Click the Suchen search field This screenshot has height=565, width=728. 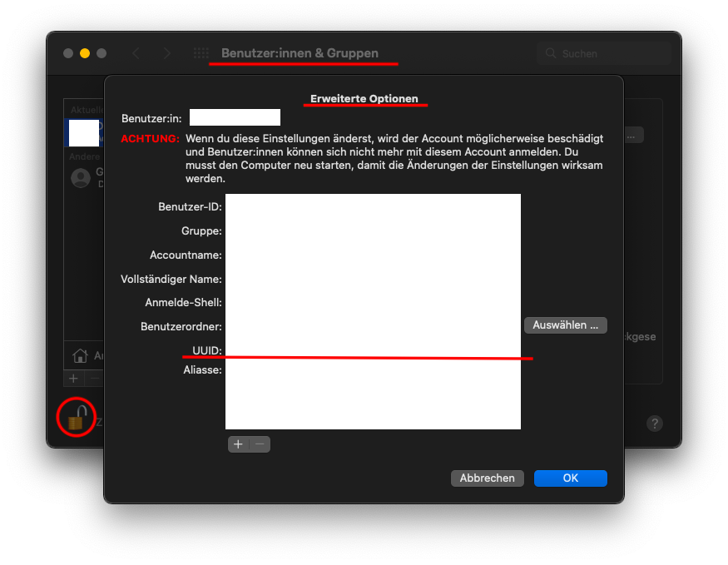click(604, 53)
